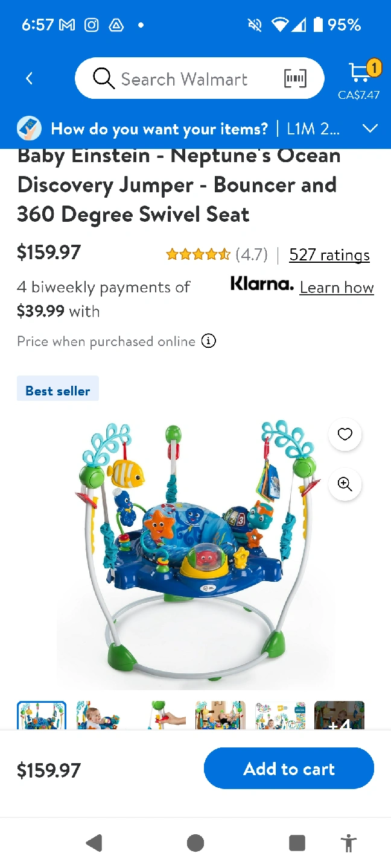The height and width of the screenshot is (868, 391).
Task: Open Klarna Learn how link
Action: click(337, 288)
